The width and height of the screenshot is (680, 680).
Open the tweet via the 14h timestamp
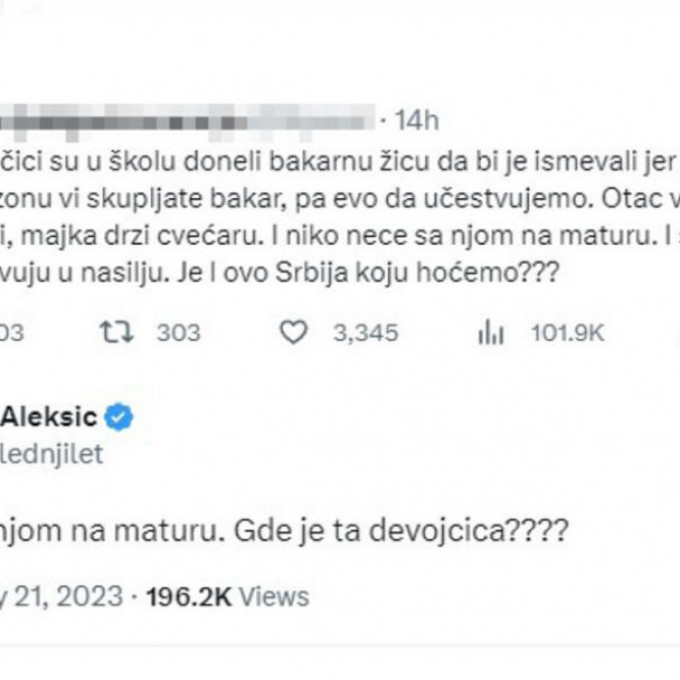[417, 121]
